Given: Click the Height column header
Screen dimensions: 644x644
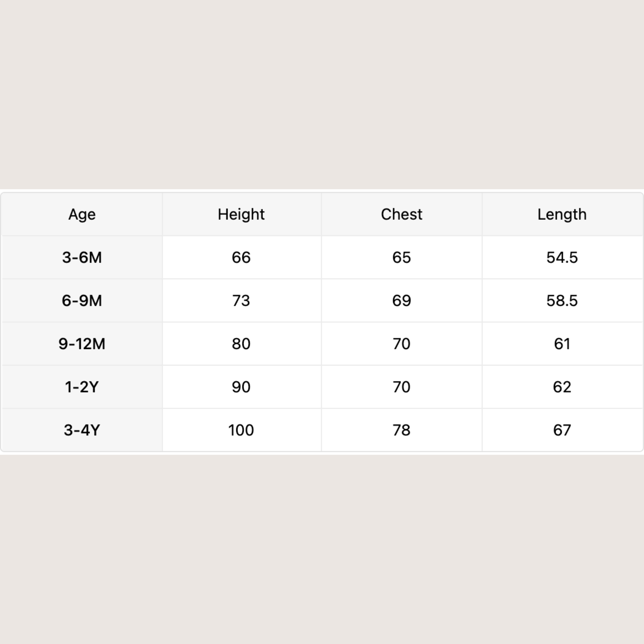Looking at the screenshot, I should click(241, 214).
